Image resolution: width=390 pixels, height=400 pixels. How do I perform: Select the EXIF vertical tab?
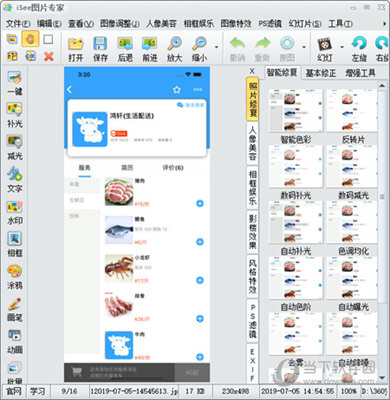pos(253,364)
